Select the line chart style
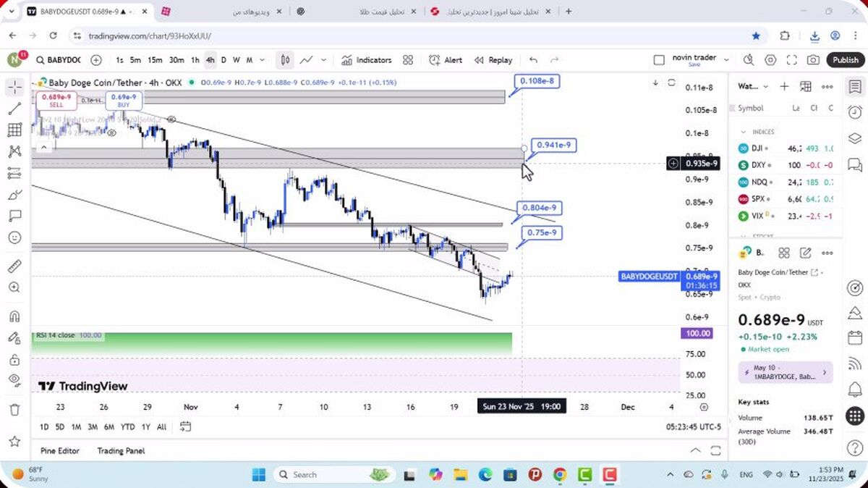This screenshot has width=868, height=488. point(307,60)
